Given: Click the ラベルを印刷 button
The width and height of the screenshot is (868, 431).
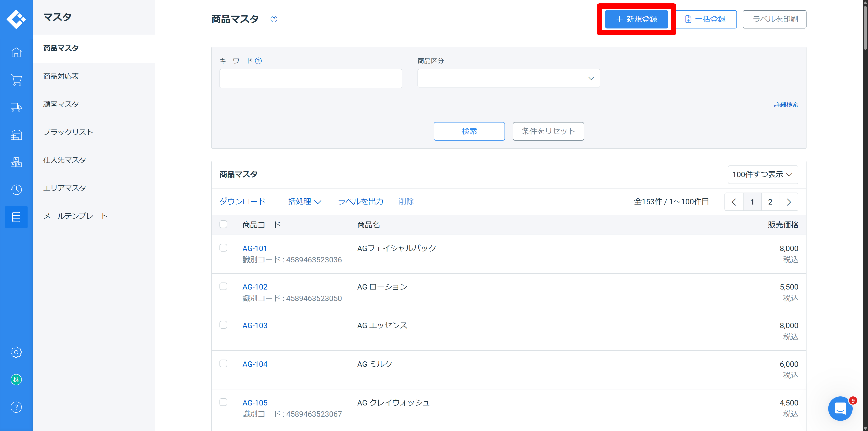Looking at the screenshot, I should click(x=774, y=19).
